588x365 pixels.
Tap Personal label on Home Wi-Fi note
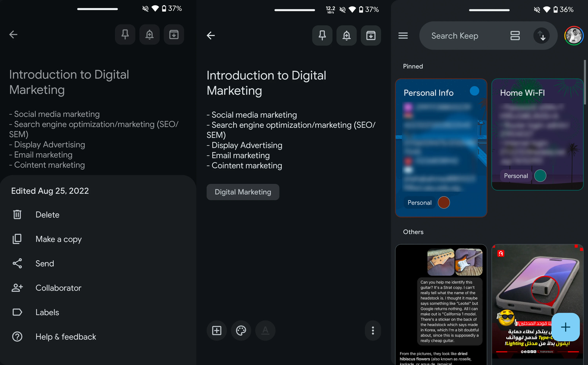(516, 176)
